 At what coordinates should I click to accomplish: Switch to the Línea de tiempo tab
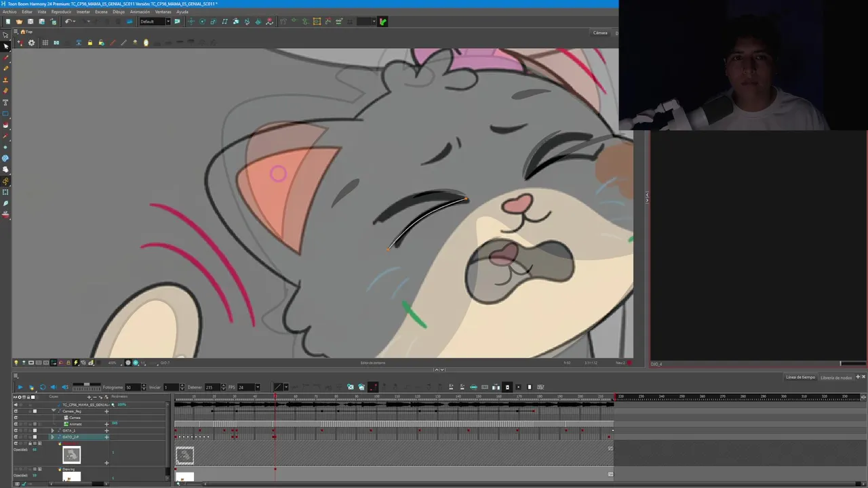pyautogui.click(x=800, y=378)
